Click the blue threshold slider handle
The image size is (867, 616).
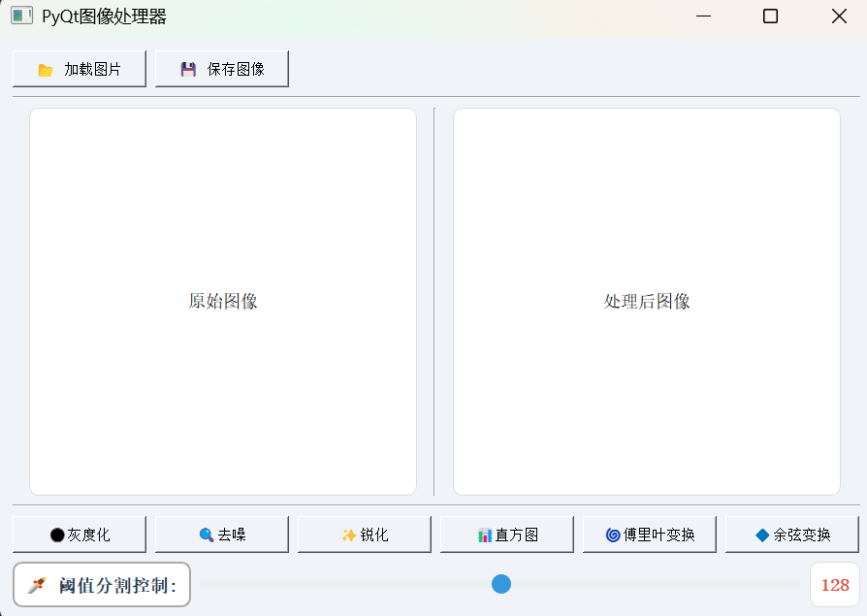tap(501, 584)
